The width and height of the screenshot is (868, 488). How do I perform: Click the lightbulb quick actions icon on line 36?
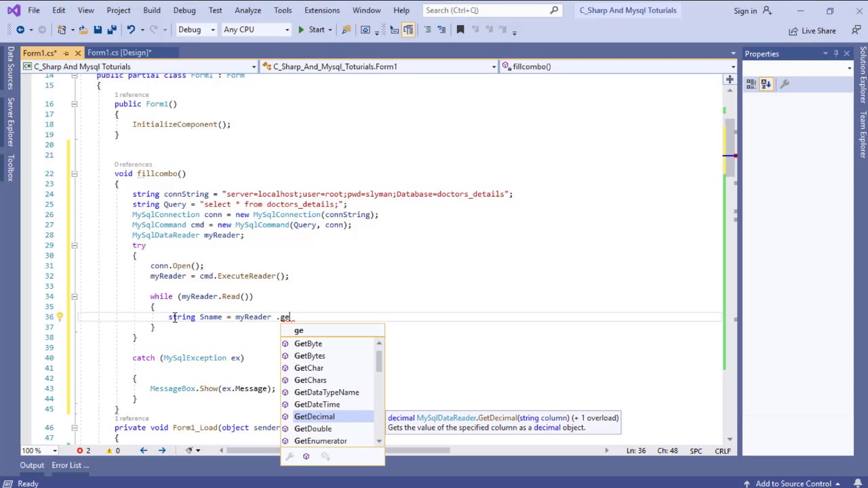click(x=59, y=317)
